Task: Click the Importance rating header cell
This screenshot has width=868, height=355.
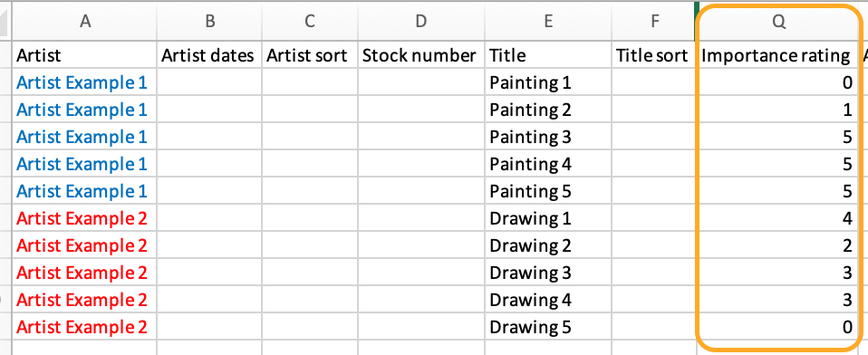Action: point(777,54)
